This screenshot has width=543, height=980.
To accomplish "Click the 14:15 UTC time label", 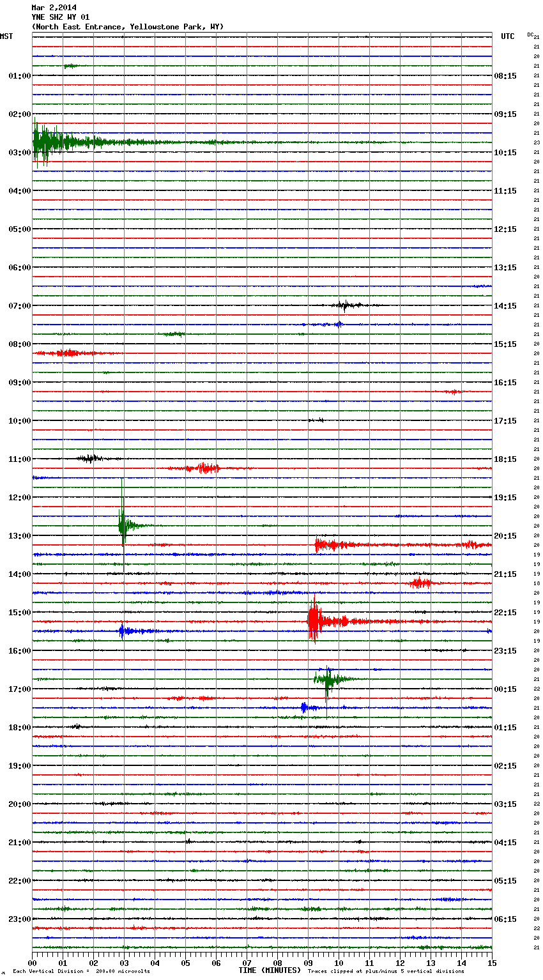I will coord(505,306).
